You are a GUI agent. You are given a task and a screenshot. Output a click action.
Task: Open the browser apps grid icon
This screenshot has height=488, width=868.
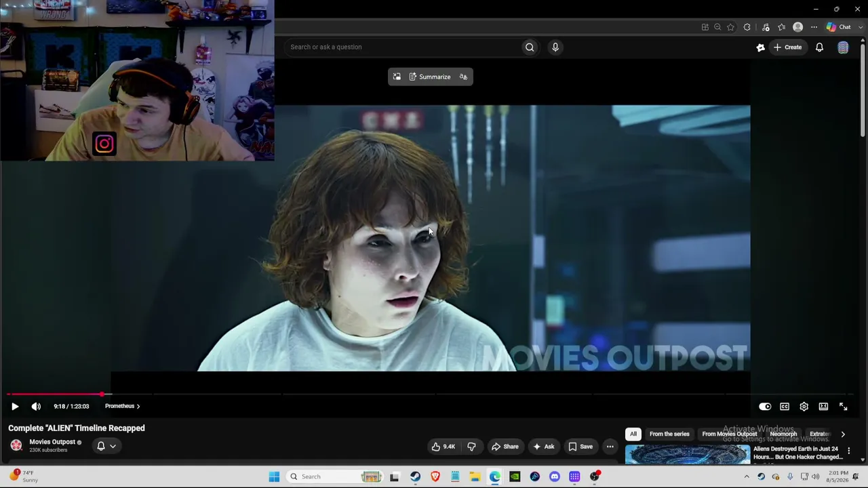click(x=705, y=27)
